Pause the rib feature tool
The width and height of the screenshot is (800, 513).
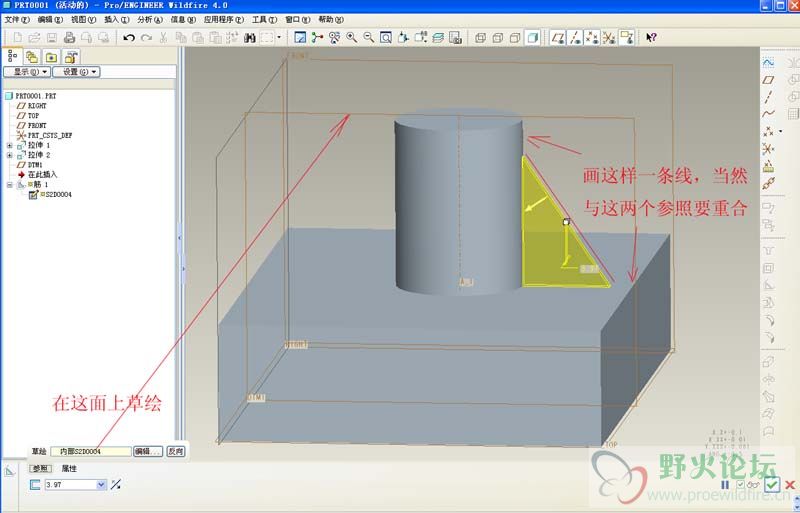point(725,484)
